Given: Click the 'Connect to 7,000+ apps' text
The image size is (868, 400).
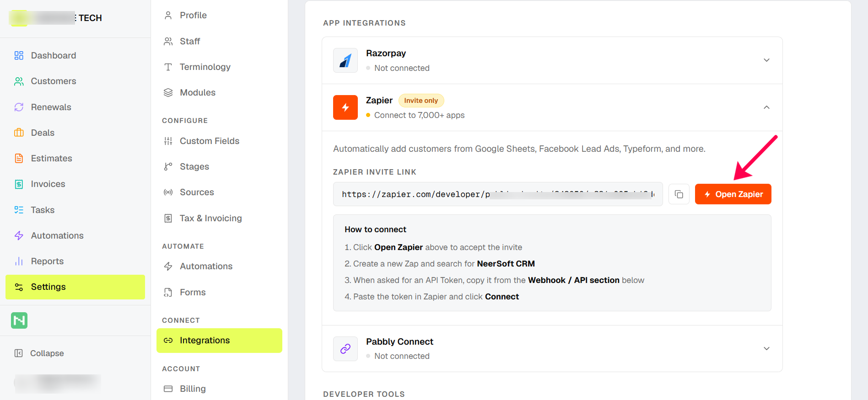Looking at the screenshot, I should click(x=419, y=115).
